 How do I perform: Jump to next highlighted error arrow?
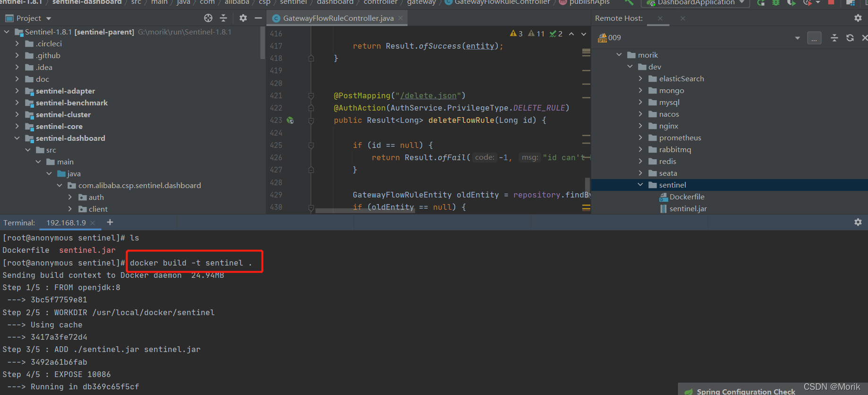pyautogui.click(x=584, y=34)
